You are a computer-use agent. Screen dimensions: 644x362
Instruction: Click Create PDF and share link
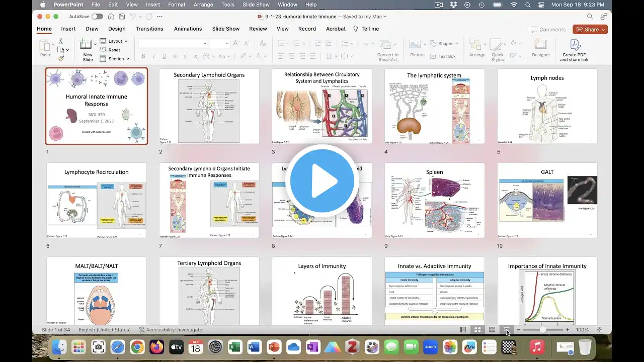point(574,50)
